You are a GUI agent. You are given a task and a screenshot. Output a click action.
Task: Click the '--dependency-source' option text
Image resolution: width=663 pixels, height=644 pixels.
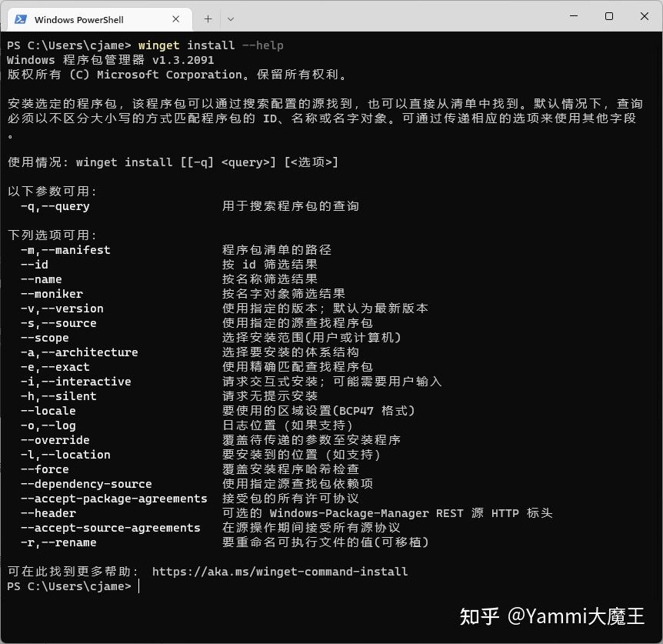pyautogui.click(x=86, y=484)
